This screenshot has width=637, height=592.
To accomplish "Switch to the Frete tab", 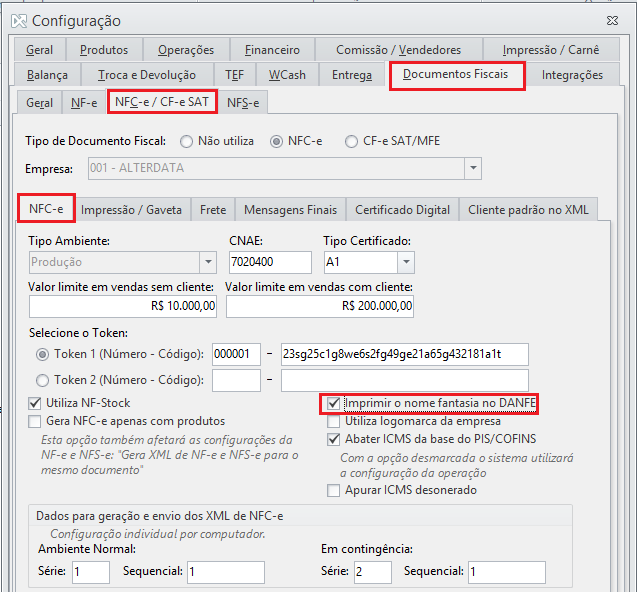I will 213,210.
